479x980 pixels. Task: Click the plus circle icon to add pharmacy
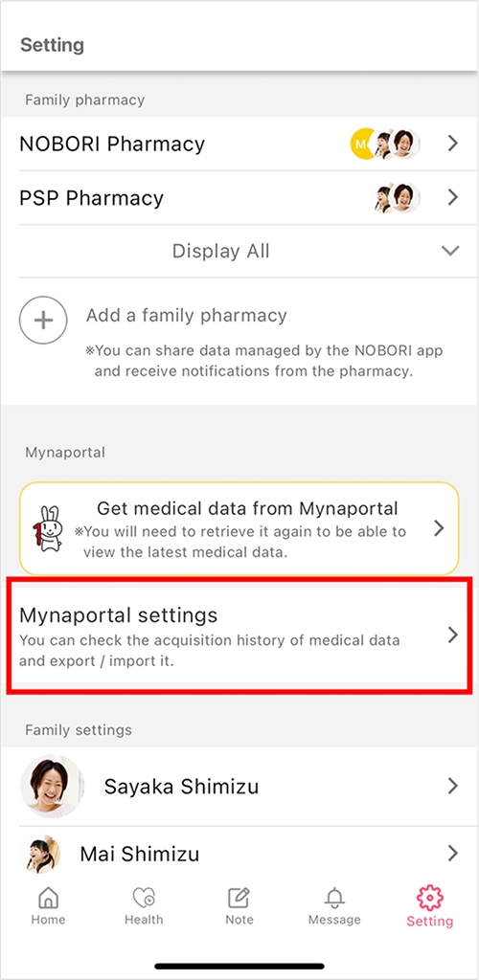42,320
